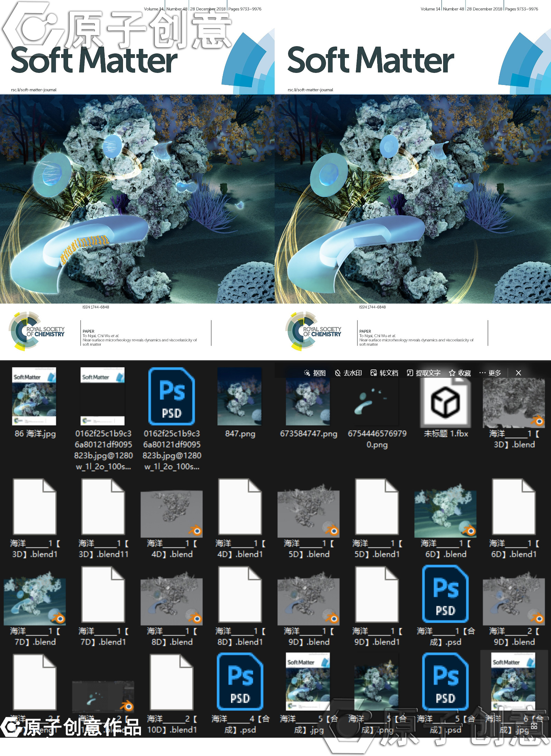Click the 抠图 cutout tool
Viewport: 551px width, 756px height.
point(315,373)
